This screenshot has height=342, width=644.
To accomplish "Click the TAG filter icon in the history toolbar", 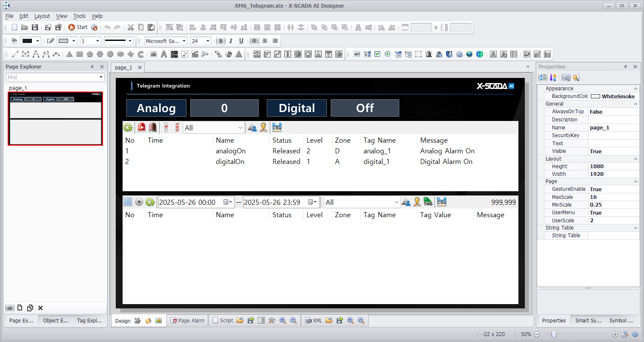I will click(x=428, y=202).
